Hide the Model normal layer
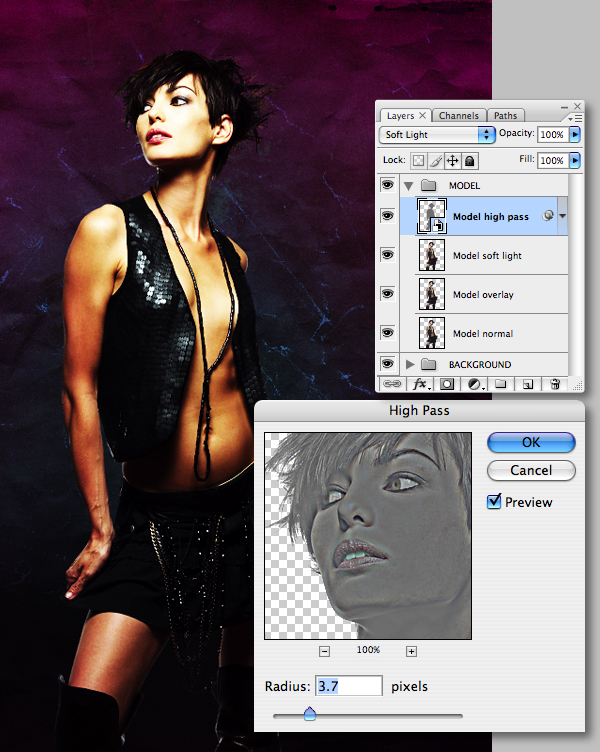The image size is (600, 752). point(388,332)
